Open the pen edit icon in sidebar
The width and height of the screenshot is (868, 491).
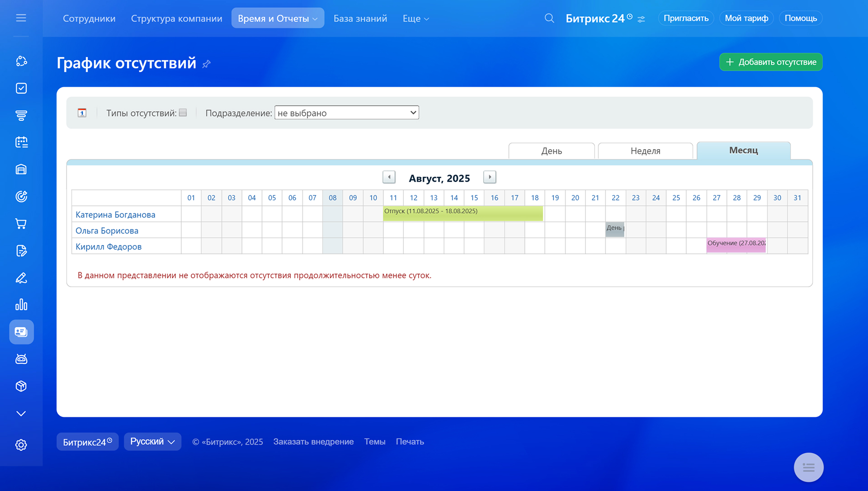21,278
